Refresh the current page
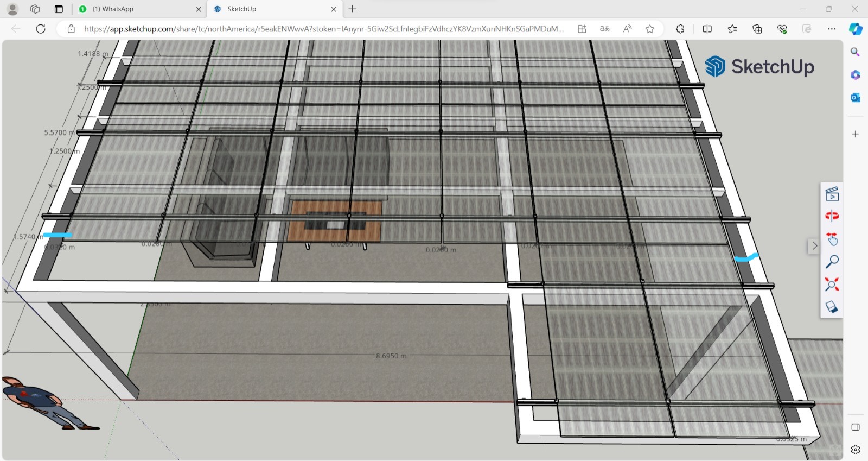Image resolution: width=868 pixels, height=461 pixels. pyautogui.click(x=41, y=29)
